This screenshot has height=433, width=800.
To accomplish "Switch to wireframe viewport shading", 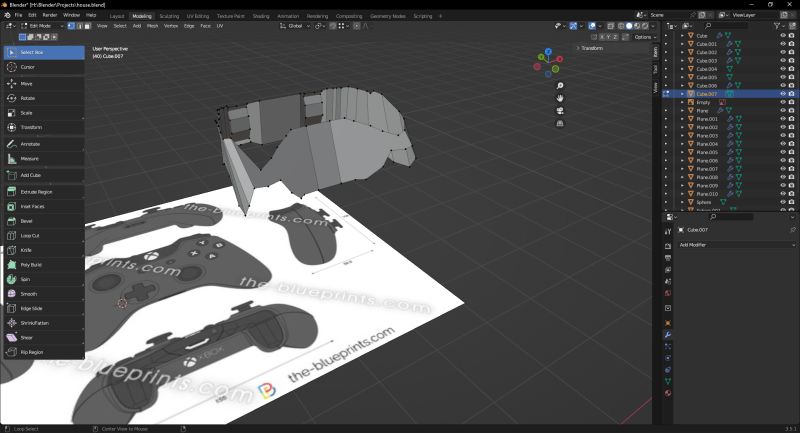I will pyautogui.click(x=621, y=26).
